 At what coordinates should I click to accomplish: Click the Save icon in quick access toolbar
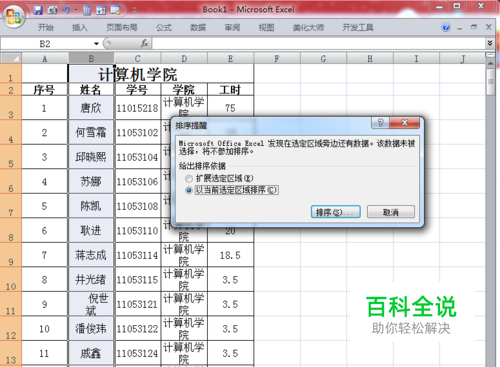coord(38,10)
